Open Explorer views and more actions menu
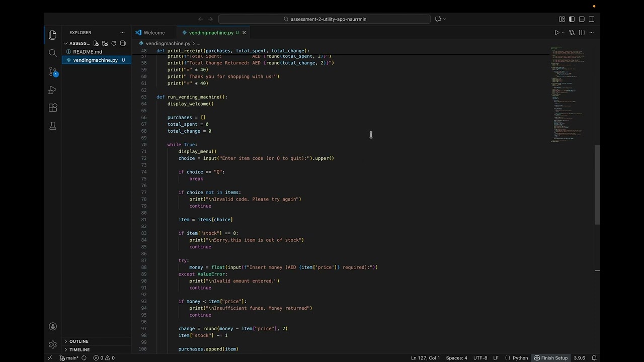644x362 pixels. tap(122, 33)
